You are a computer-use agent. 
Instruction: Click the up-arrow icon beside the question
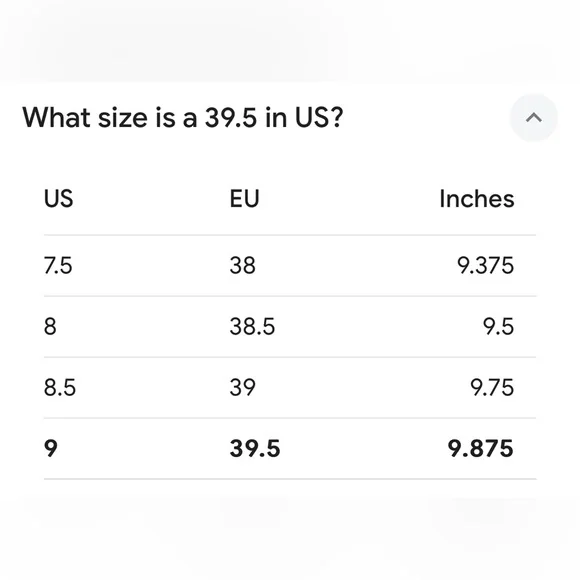[533, 118]
